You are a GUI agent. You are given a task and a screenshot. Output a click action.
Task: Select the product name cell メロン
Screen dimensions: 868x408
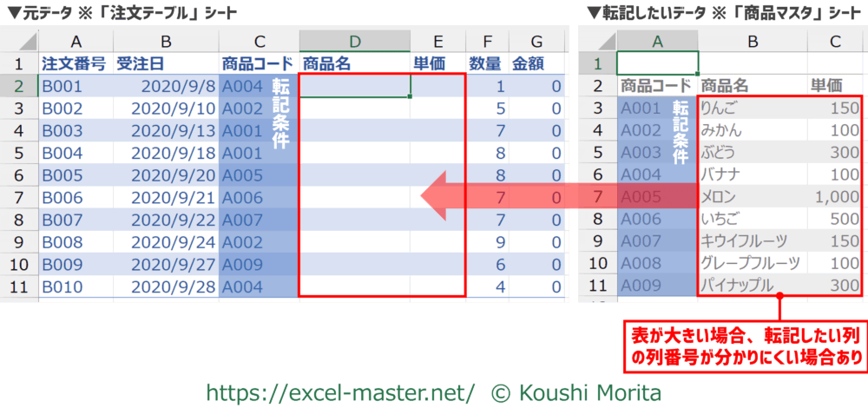point(753,198)
